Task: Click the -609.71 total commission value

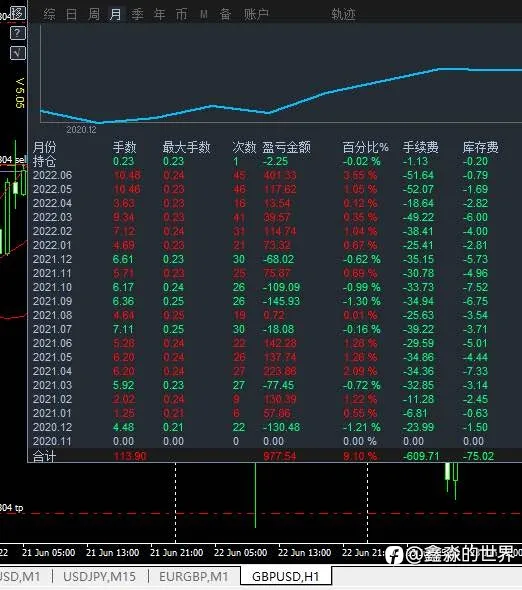Action: pos(421,456)
